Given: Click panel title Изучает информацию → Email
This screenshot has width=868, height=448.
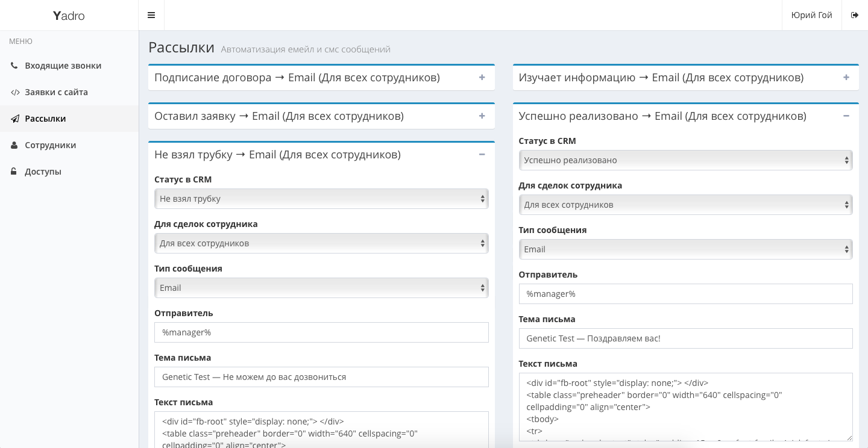Looking at the screenshot, I should 661,78.
